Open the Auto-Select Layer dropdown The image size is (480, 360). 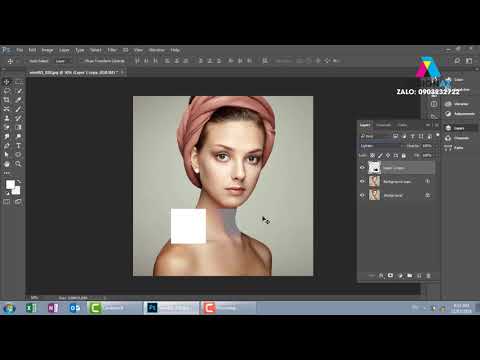pyautogui.click(x=64, y=61)
